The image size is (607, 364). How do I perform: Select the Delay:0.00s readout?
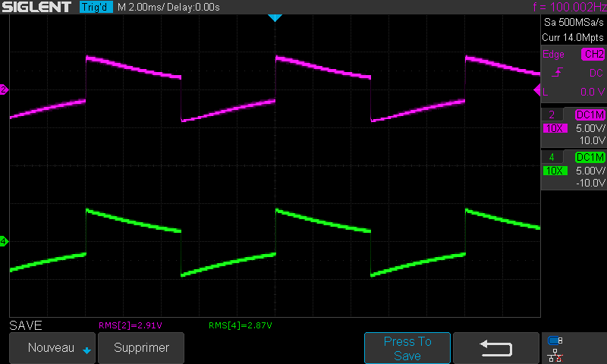(x=193, y=7)
